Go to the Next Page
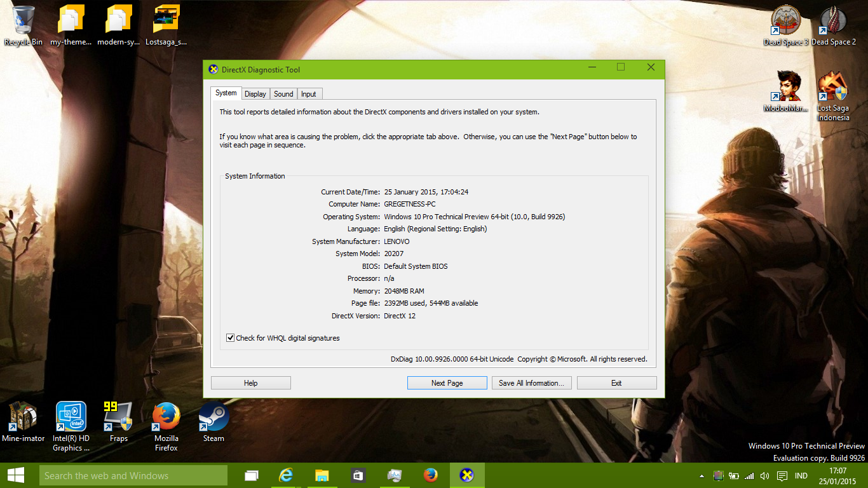 tap(447, 383)
